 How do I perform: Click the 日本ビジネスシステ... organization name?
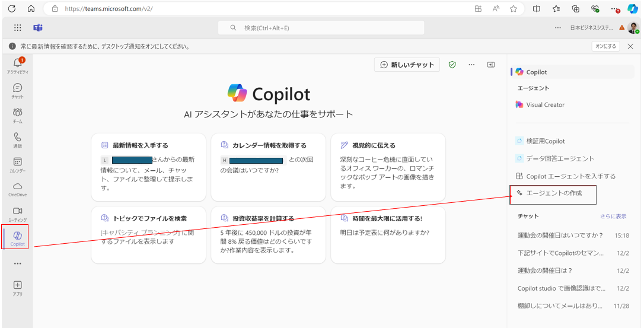point(591,27)
